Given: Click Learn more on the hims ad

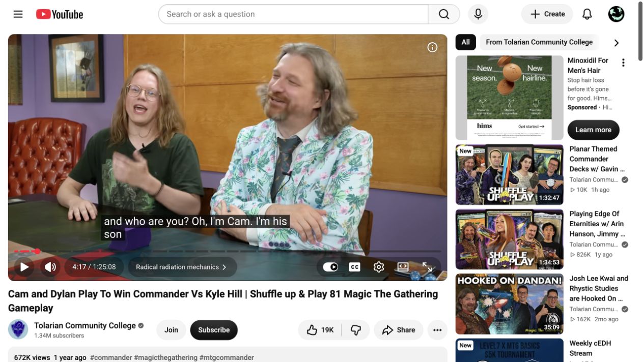Looking at the screenshot, I should [593, 130].
